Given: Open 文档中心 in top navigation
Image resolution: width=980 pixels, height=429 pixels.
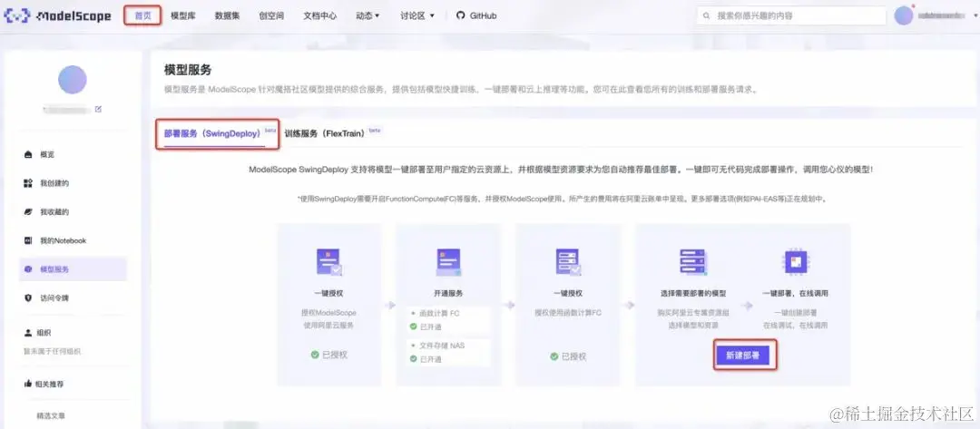Looking at the screenshot, I should (320, 15).
